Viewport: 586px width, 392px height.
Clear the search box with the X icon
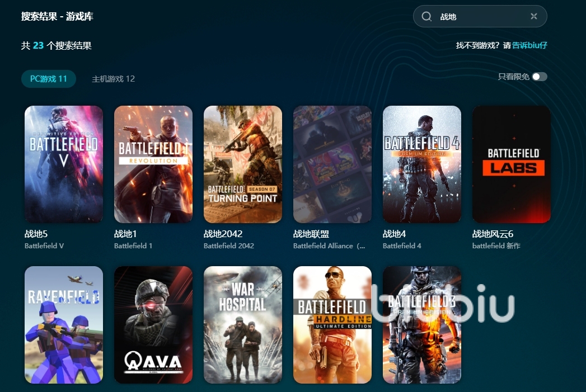pyautogui.click(x=534, y=16)
